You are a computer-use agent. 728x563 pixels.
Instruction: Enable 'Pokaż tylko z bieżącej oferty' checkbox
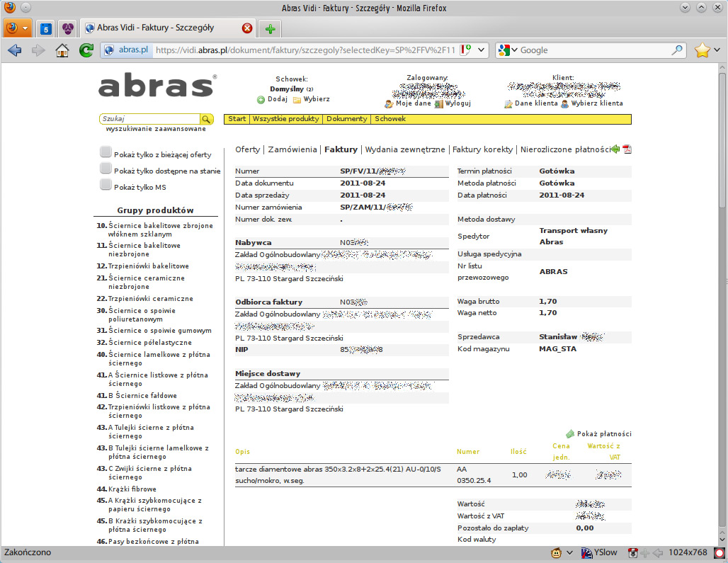(x=106, y=152)
